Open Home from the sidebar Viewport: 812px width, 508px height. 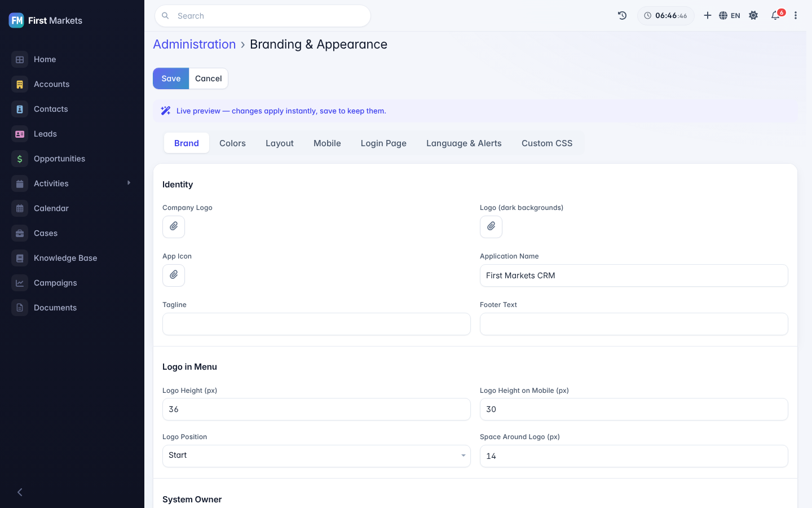point(72,59)
